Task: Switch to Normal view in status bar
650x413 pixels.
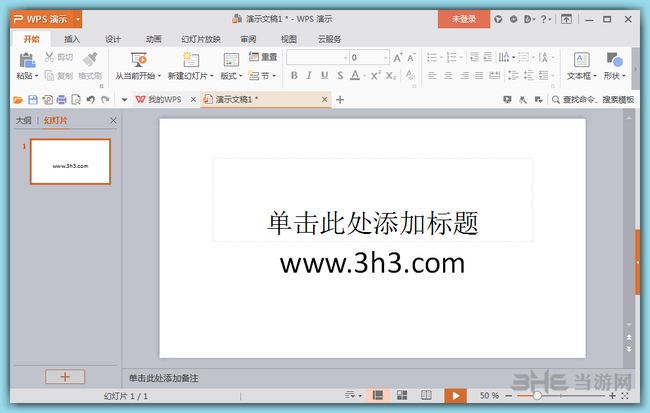Action: 378,395
